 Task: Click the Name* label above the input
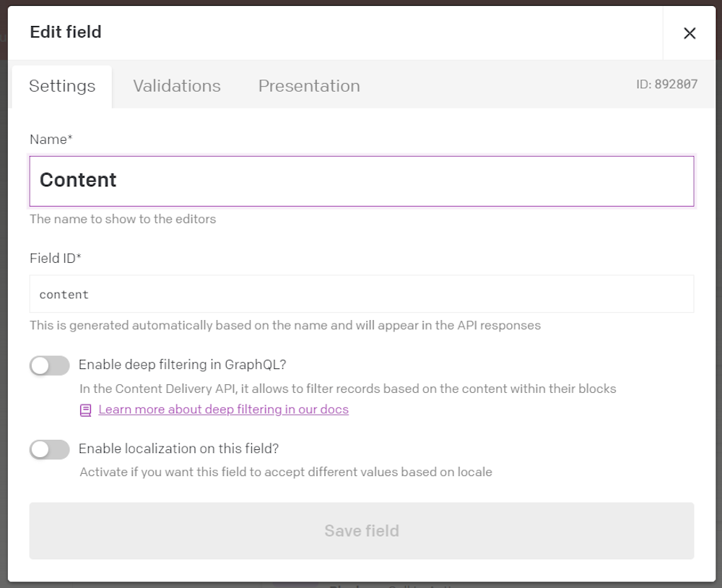tap(51, 139)
